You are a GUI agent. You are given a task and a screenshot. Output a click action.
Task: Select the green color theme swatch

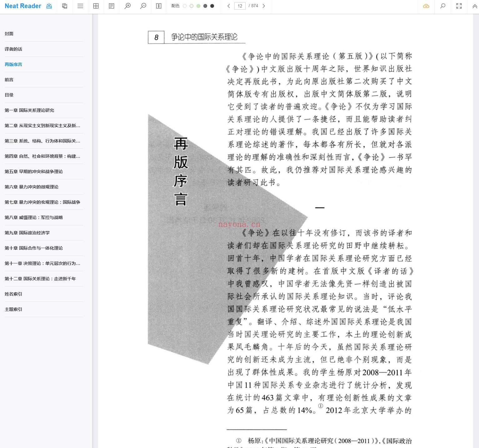pos(198,6)
